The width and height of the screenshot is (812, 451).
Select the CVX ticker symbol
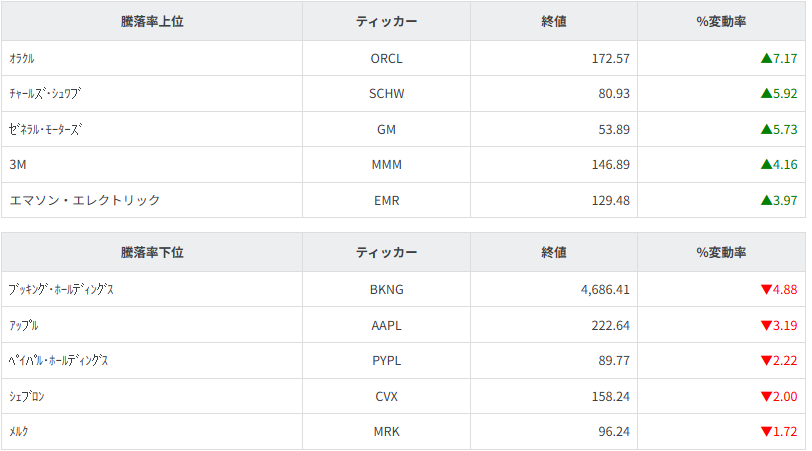[386, 397]
